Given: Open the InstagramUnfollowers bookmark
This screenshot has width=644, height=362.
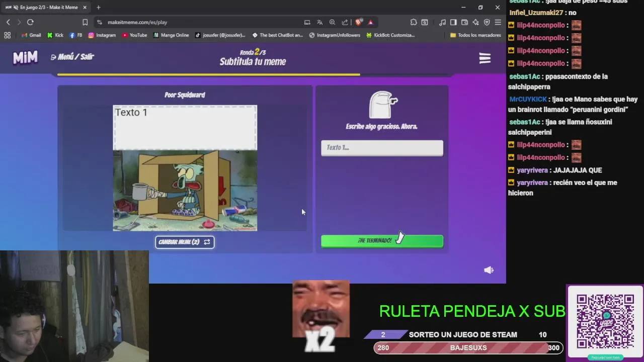Looking at the screenshot, I should [x=335, y=35].
